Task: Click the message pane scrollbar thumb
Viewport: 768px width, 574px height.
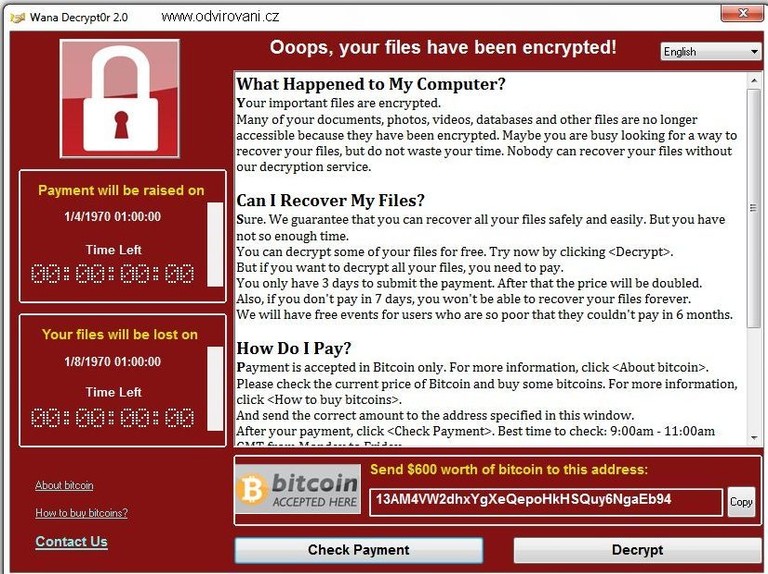Action: [x=754, y=208]
